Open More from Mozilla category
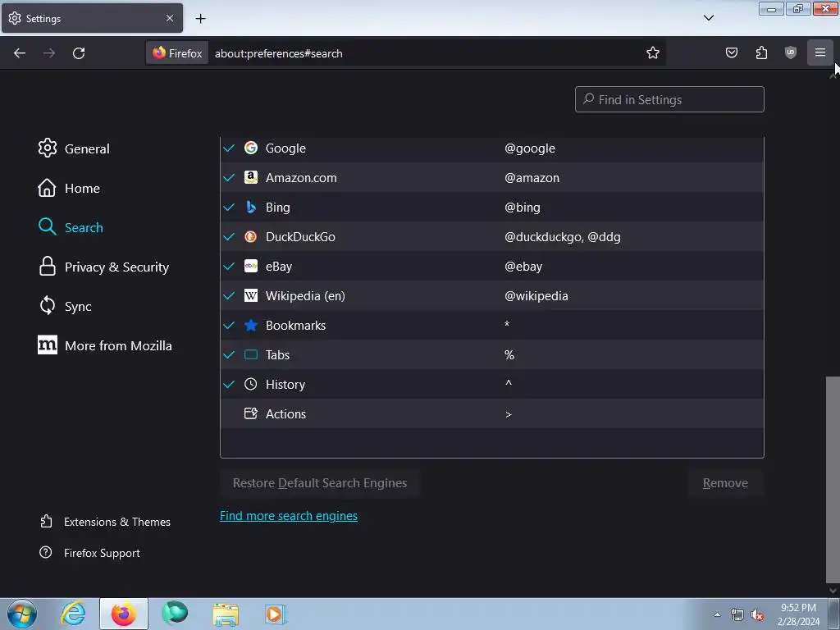840x630 pixels. tap(105, 345)
